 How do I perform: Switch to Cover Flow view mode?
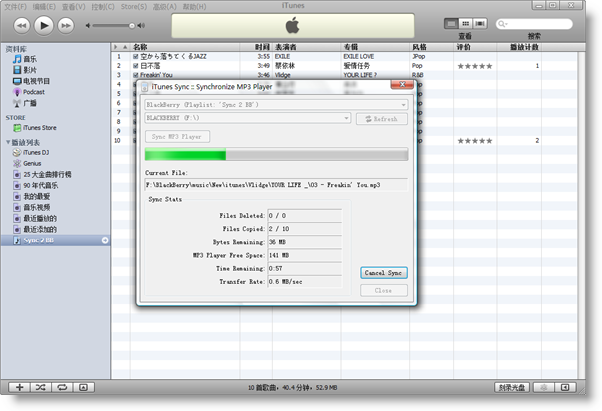480,24
